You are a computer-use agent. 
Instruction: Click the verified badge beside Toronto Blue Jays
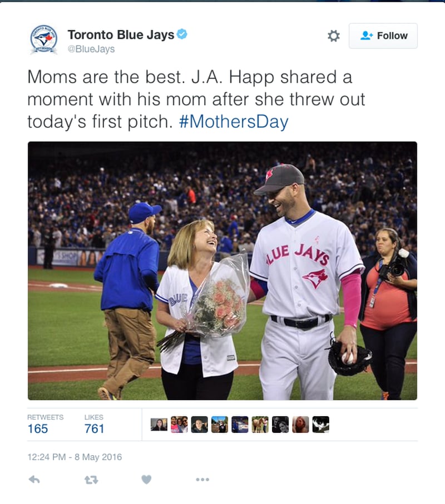[x=182, y=34]
